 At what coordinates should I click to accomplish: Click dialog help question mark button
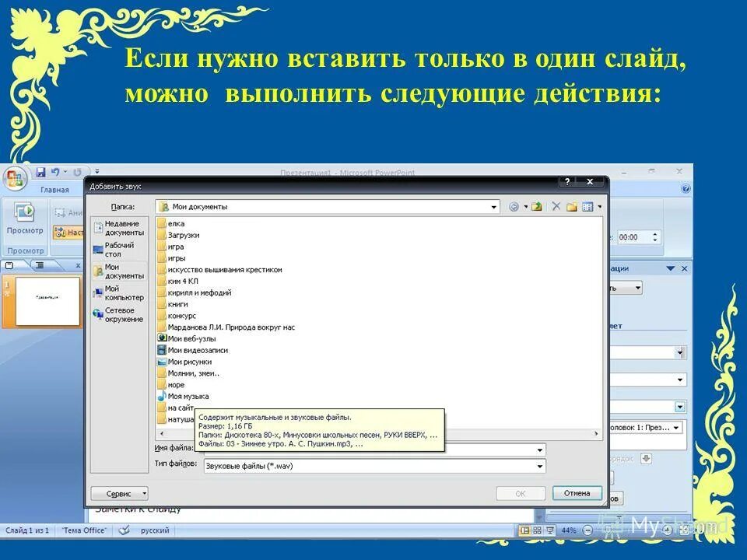pyautogui.click(x=567, y=181)
